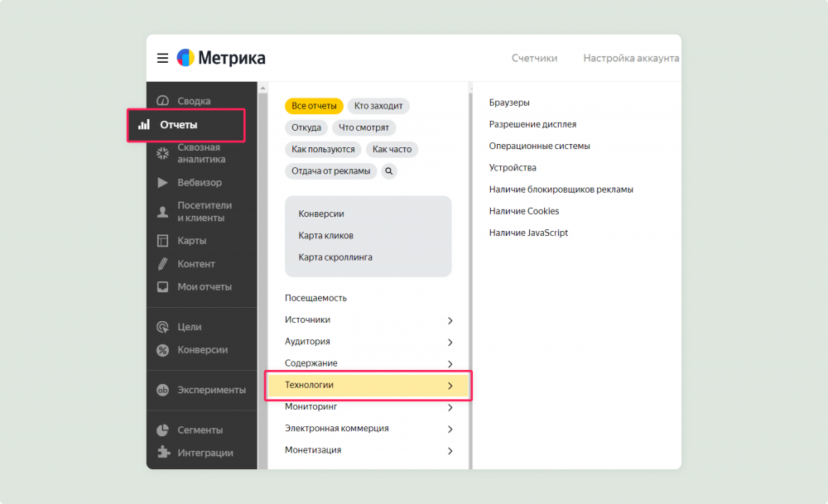Open the Посещаемость report
Image resolution: width=828 pixels, height=504 pixels.
[x=315, y=298]
